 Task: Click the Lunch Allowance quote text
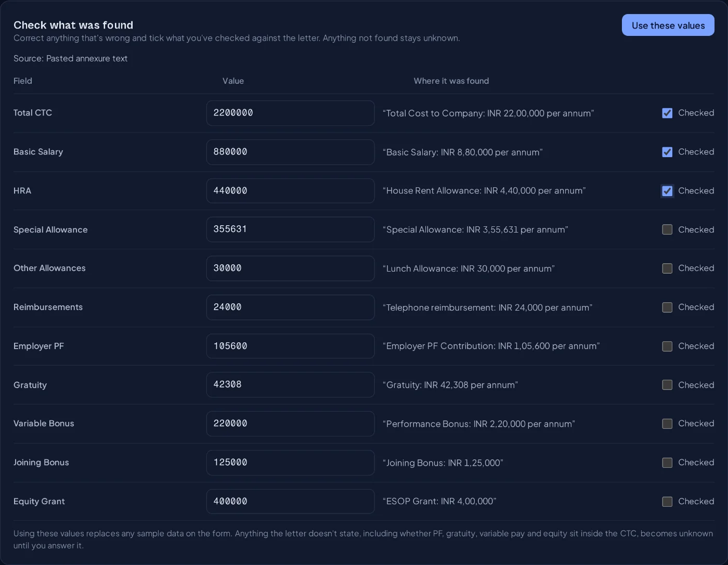pos(469,269)
